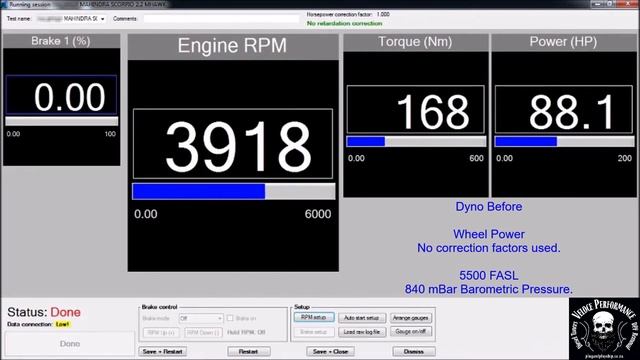
Task: Click the Brake setup button
Action: click(313, 332)
